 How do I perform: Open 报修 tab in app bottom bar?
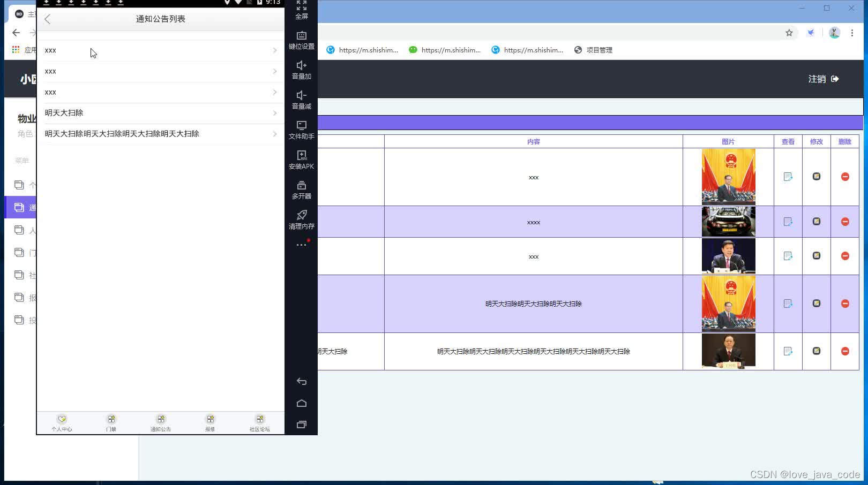(x=210, y=423)
